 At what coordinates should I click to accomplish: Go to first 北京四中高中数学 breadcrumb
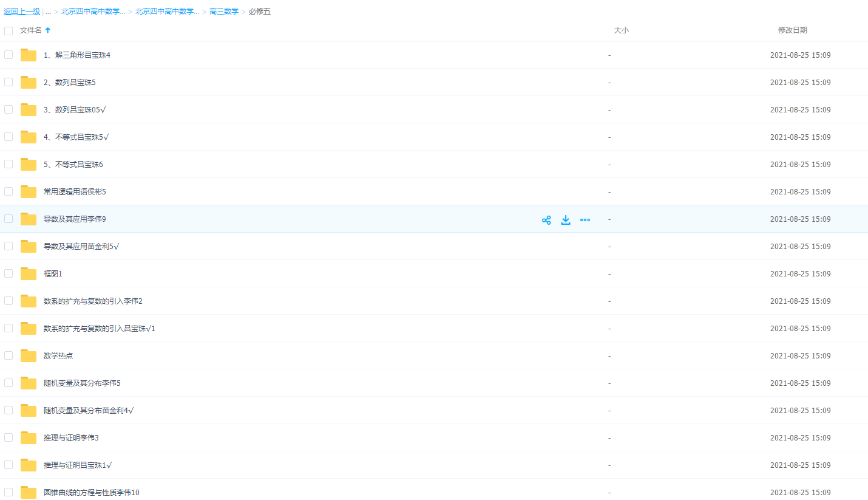93,12
